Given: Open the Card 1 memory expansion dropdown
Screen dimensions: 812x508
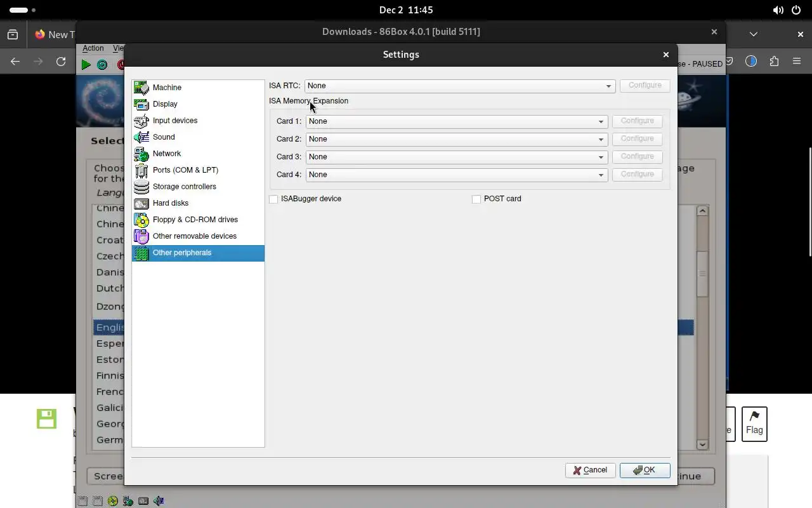Looking at the screenshot, I should coord(457,121).
